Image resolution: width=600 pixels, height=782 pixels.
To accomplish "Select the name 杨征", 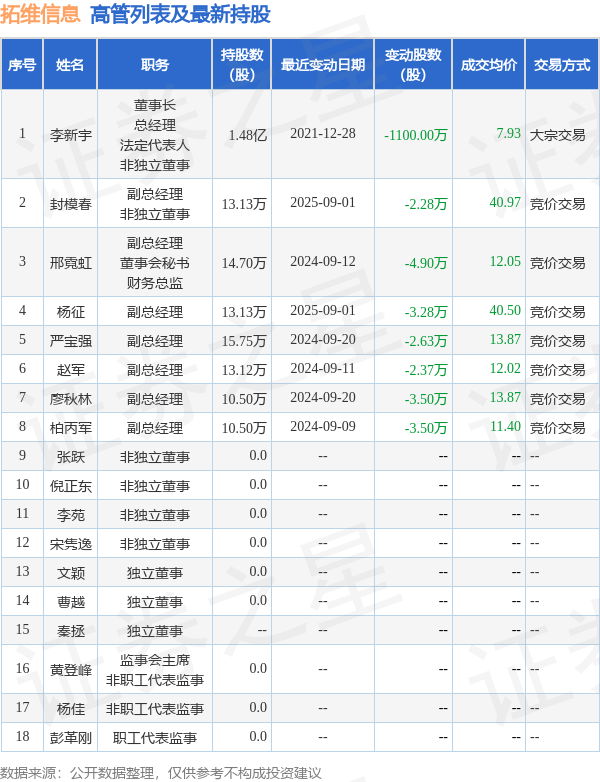I will (x=70, y=312).
